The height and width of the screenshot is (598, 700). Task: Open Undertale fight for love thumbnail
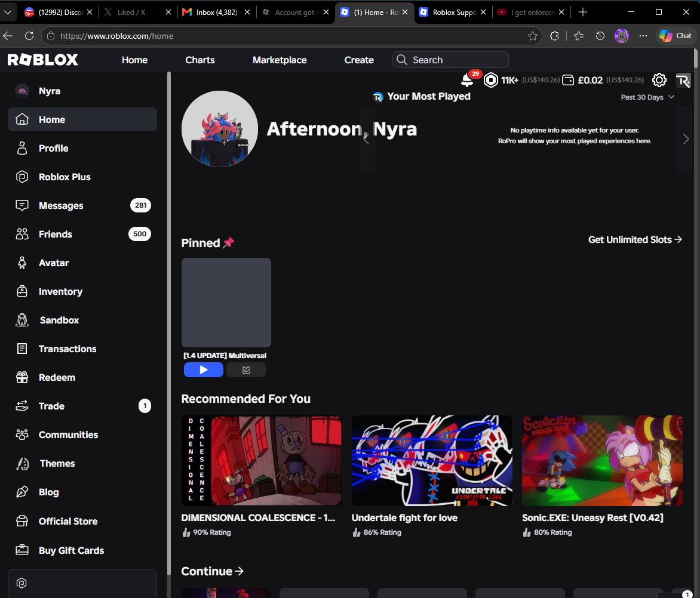click(432, 461)
